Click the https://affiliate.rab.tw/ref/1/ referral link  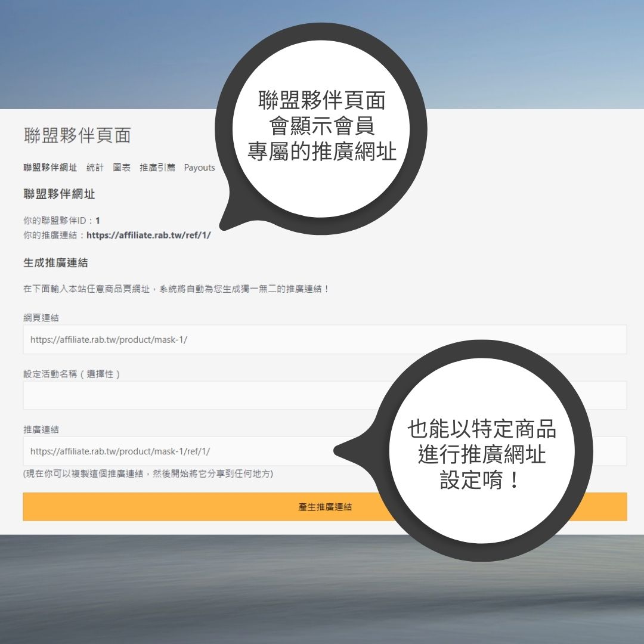coord(148,235)
